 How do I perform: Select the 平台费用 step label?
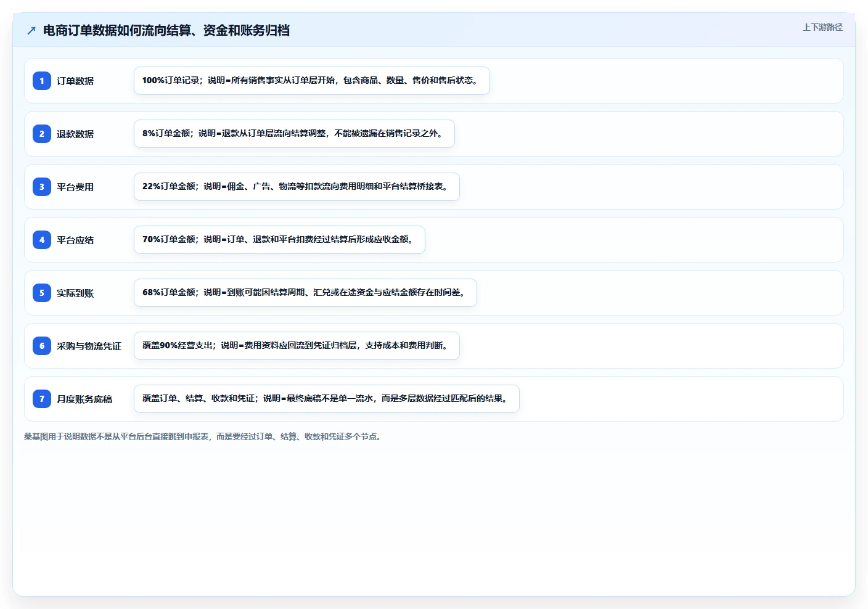[75, 187]
